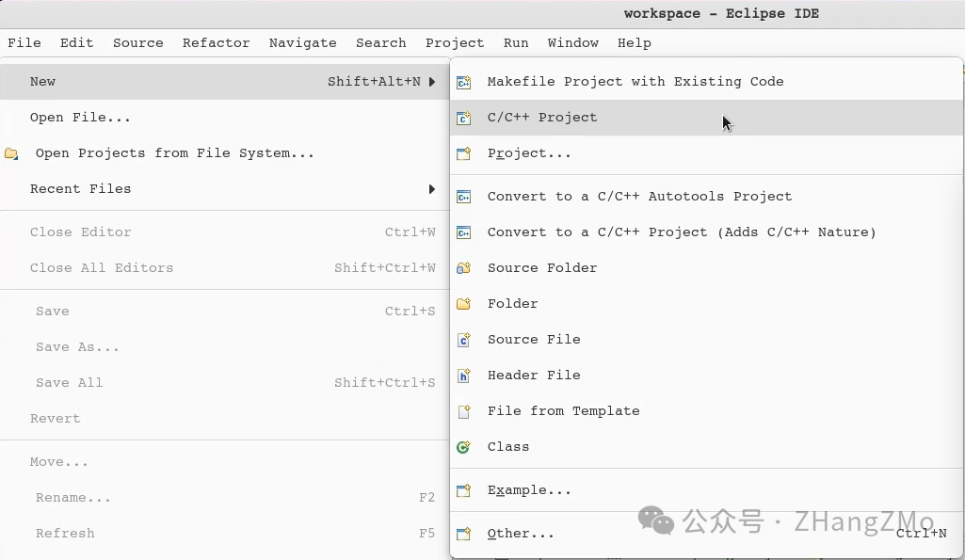The image size is (965, 560).
Task: Select the Rename... menu entry
Action: [x=225, y=498]
